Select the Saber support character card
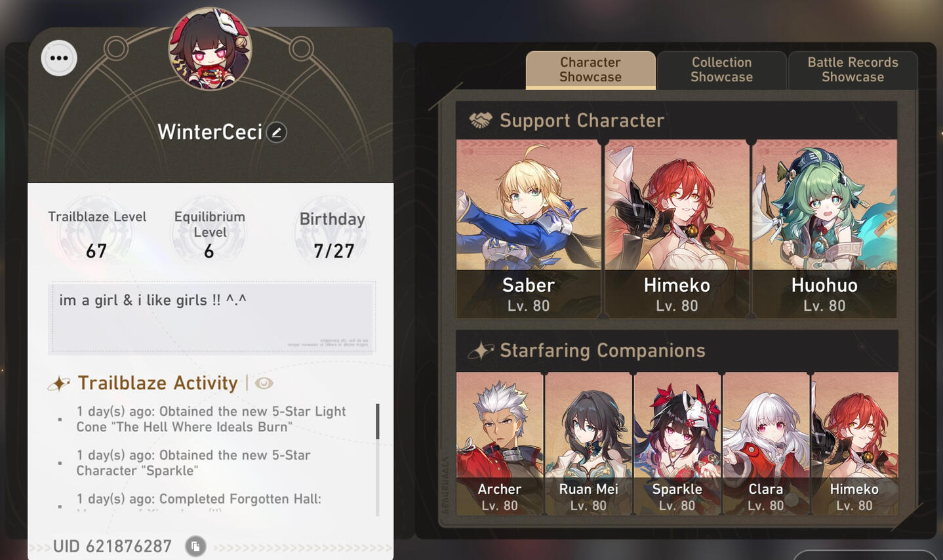The height and width of the screenshot is (560, 943). (x=529, y=229)
